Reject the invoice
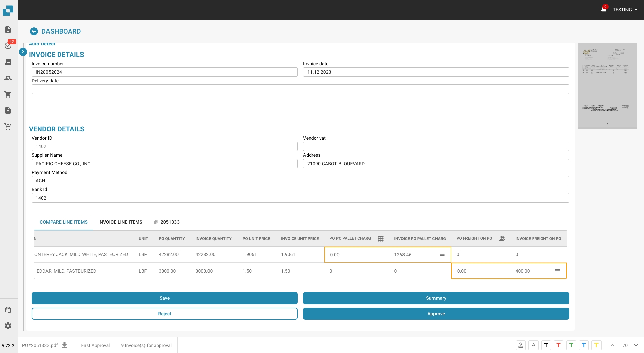 pos(164,314)
